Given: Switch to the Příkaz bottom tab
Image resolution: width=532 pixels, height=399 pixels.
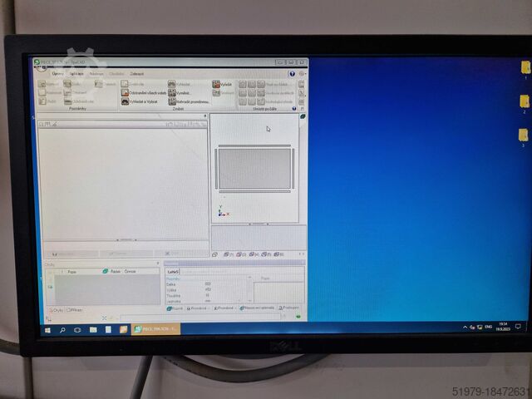Looking at the screenshot, I should coord(75,309).
